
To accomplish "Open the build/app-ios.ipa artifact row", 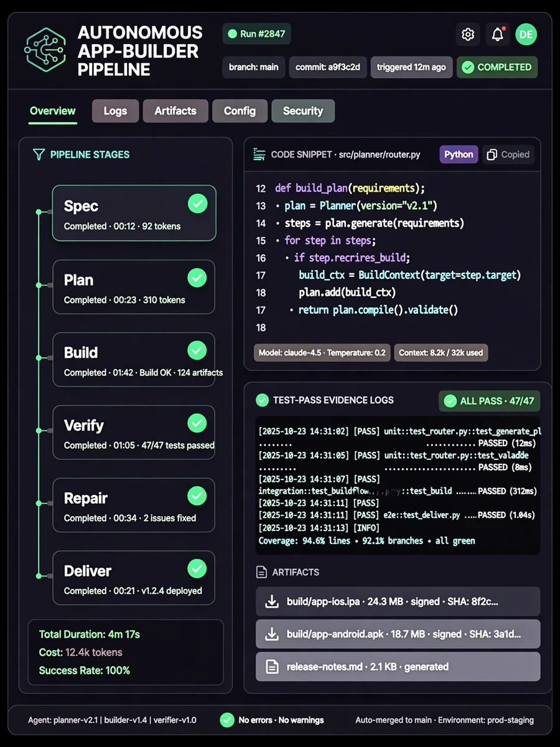I will (398, 601).
